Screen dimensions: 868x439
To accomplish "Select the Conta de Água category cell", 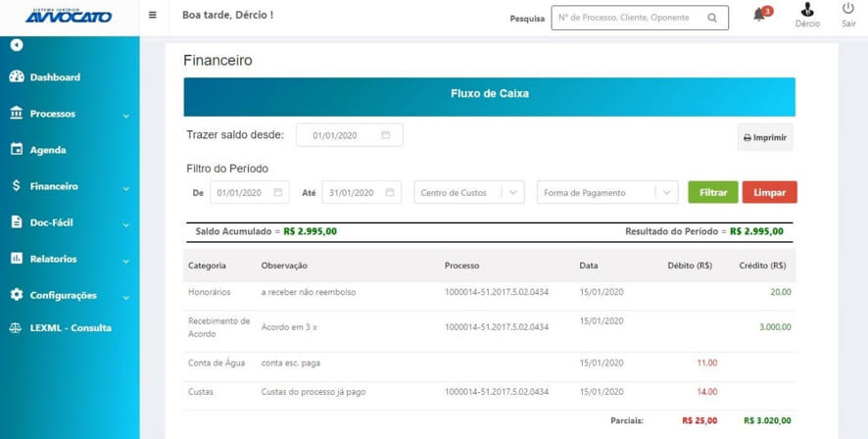I will pos(217,364).
